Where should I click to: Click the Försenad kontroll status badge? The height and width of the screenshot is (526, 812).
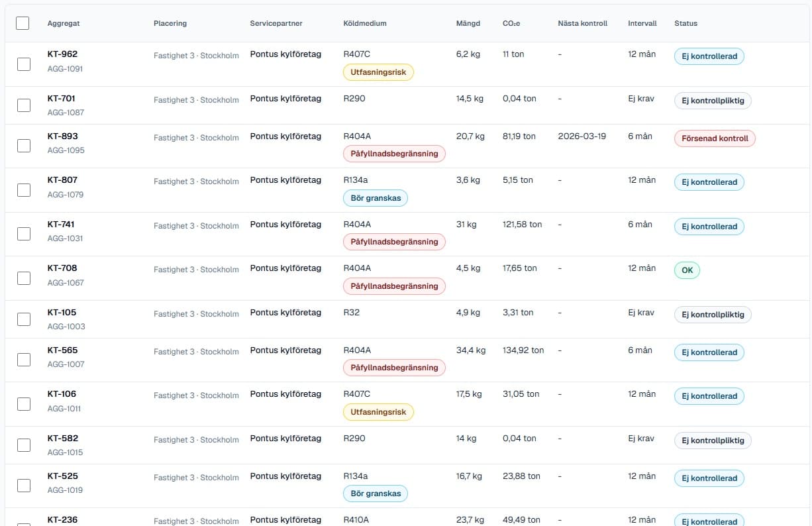(715, 138)
